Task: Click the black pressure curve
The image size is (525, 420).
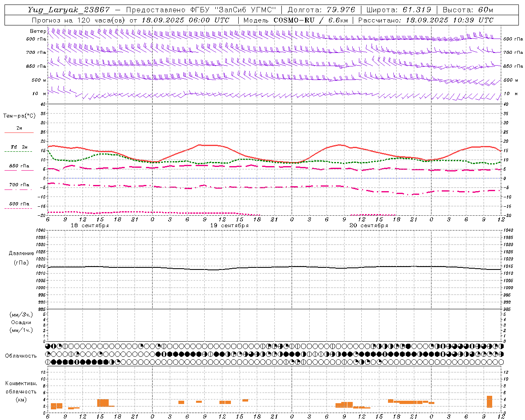Action: click(x=274, y=267)
